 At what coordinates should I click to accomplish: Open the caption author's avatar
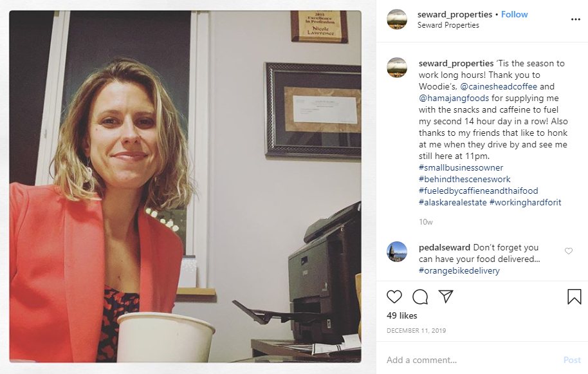click(397, 68)
